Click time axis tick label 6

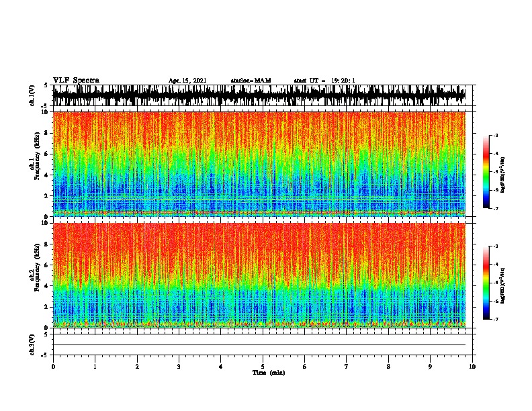[305, 367]
